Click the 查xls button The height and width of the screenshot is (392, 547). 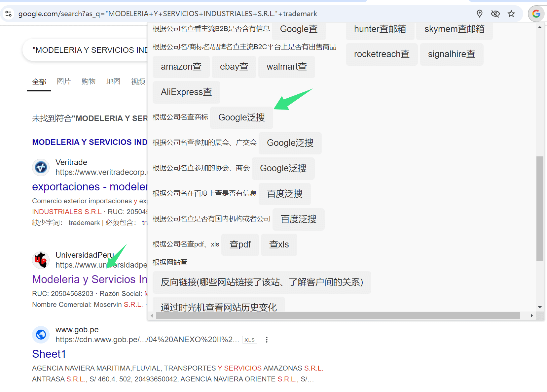(279, 245)
